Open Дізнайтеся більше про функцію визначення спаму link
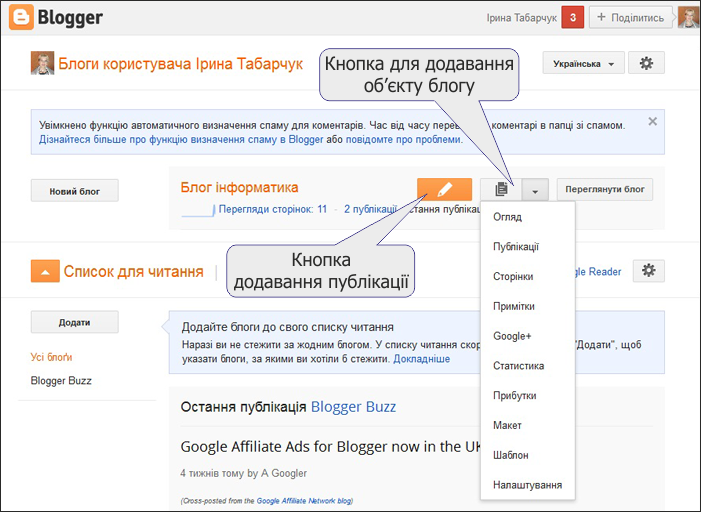The height and width of the screenshot is (512, 701). 181,140
